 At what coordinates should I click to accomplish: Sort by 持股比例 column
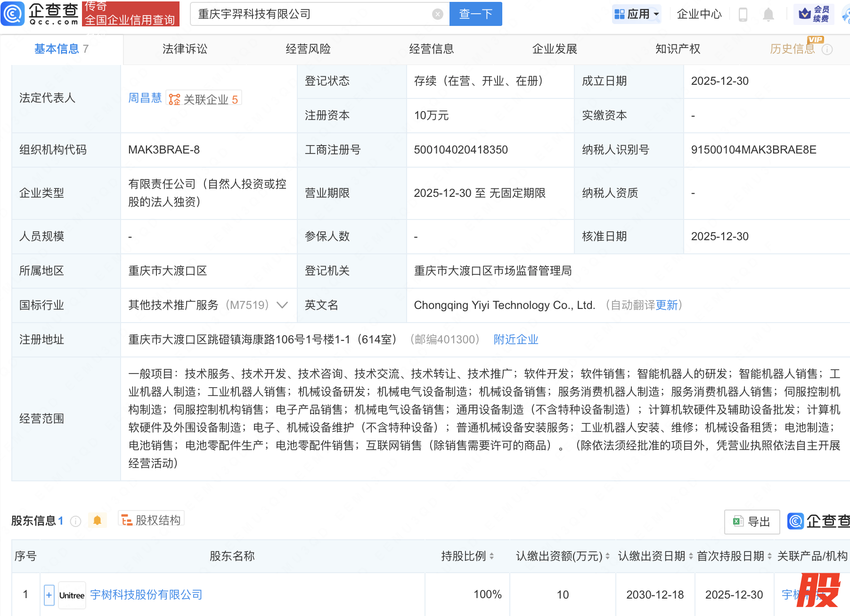point(491,556)
